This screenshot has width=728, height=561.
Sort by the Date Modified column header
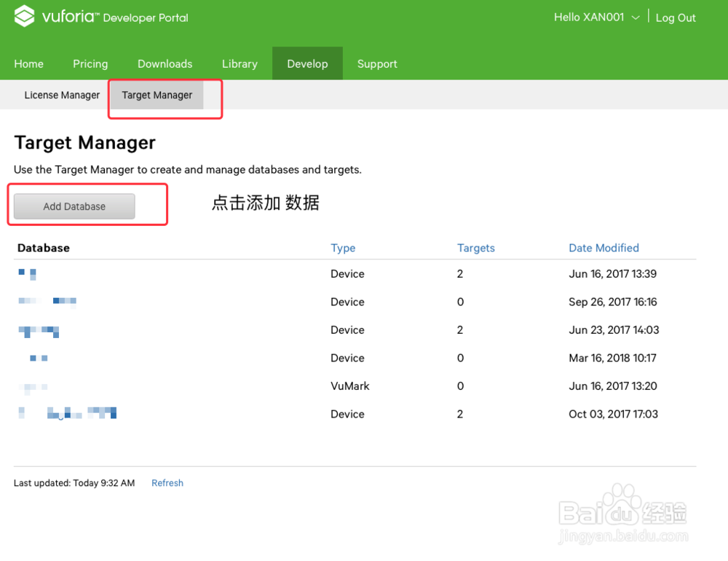[604, 248]
